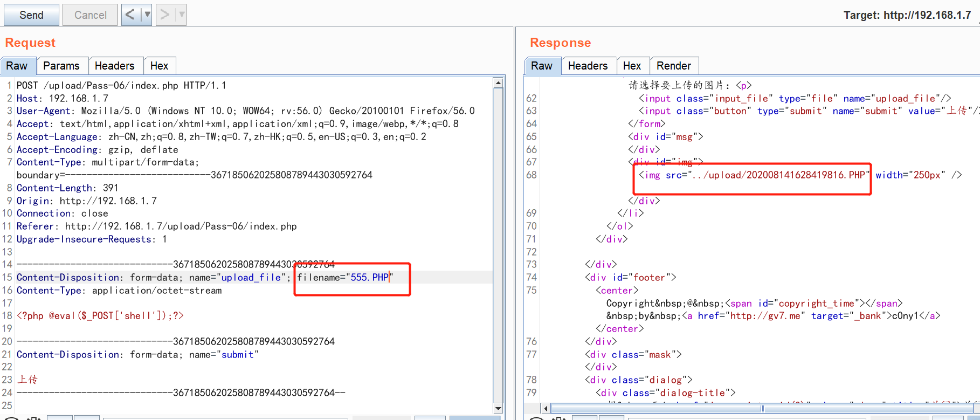Screen dimensions: 980x420
Task: Go back to previous request with the < arrow
Action: pos(130,15)
